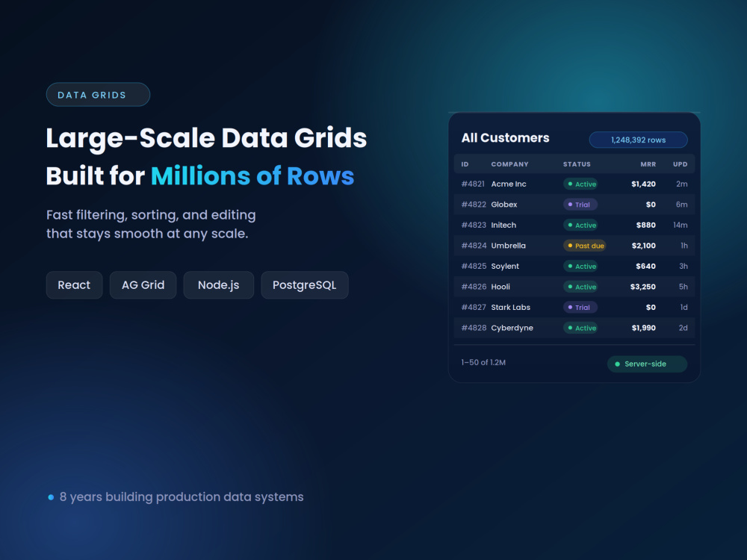This screenshot has height=560, width=747.
Task: Click the Server-side indicator pill
Action: [647, 364]
